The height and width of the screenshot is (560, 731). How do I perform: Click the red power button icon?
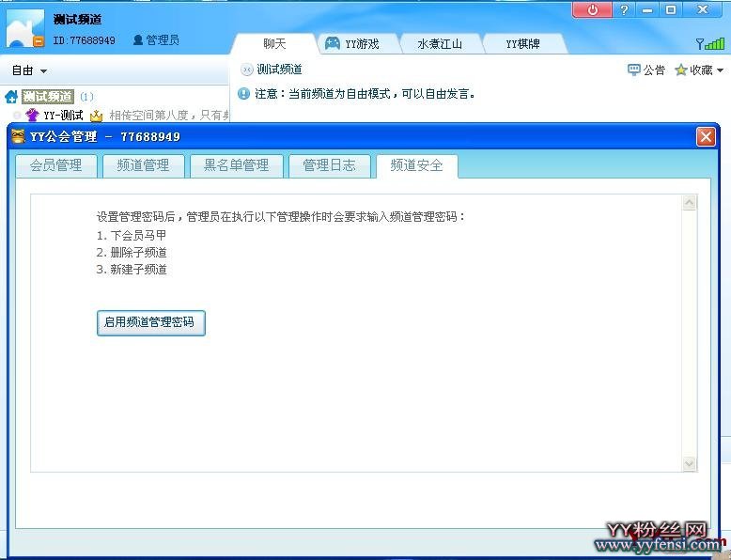tap(592, 9)
